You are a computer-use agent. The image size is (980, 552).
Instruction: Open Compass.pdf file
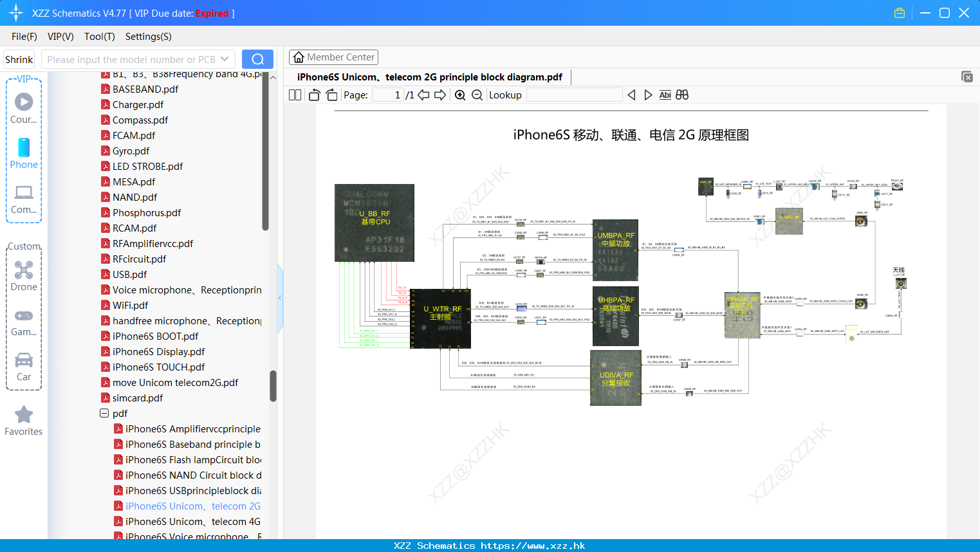pyautogui.click(x=140, y=120)
